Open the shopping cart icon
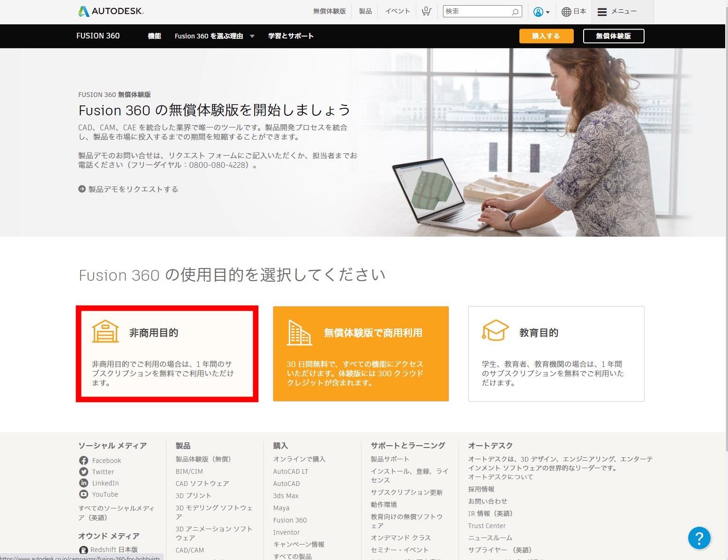The image size is (728, 560). (426, 11)
